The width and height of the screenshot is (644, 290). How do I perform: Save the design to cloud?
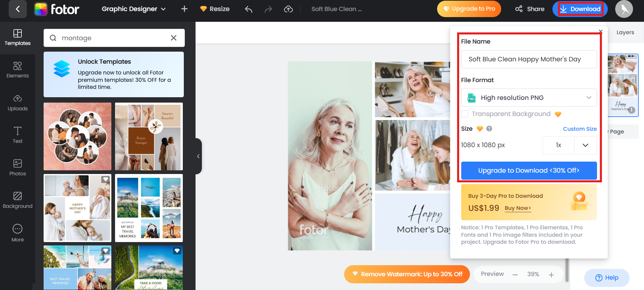point(288,9)
